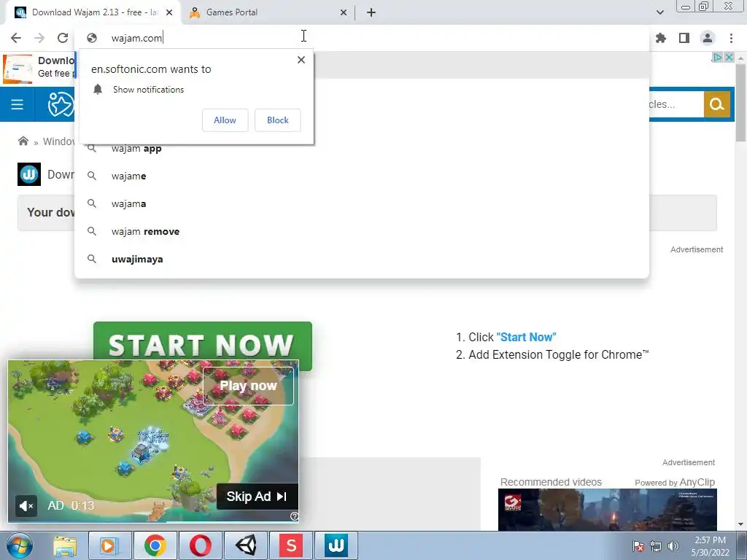Block notifications from en.softonic.com
The image size is (747, 560).
[278, 120]
